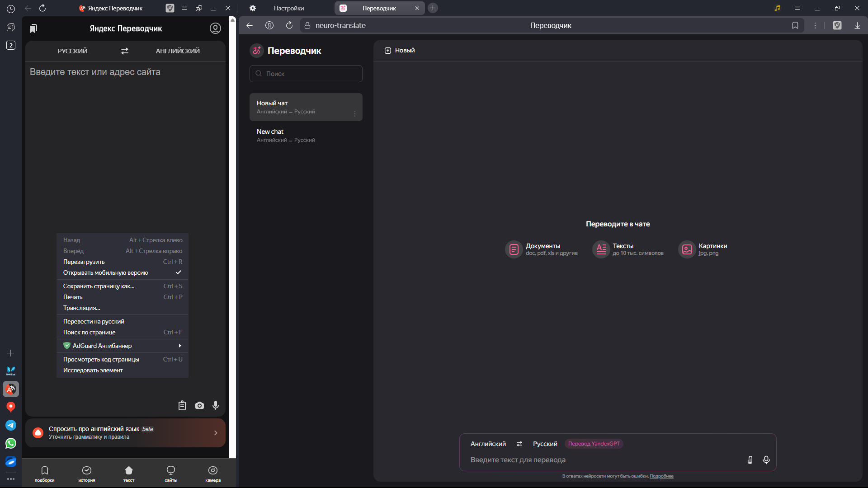Open WhatsApp from the sidebar
The image size is (868, 488).
pyautogui.click(x=11, y=443)
